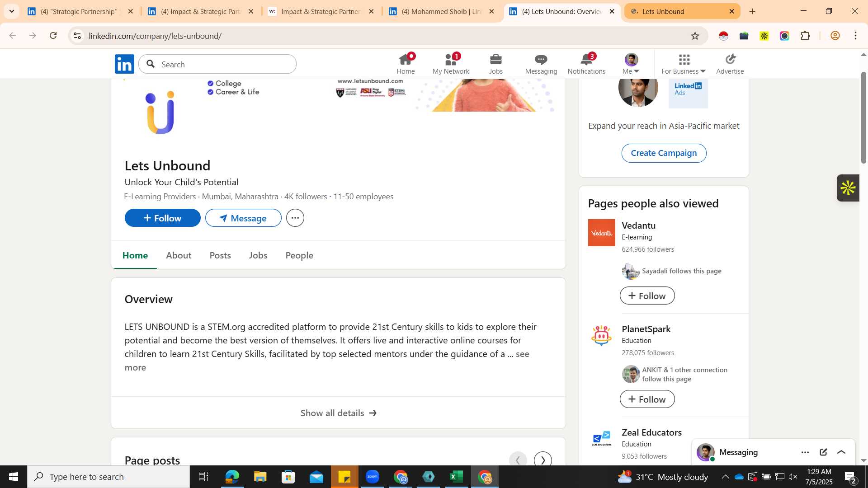Click the taskbar clock and date
Viewport: 868px width, 488px height.
point(819,477)
